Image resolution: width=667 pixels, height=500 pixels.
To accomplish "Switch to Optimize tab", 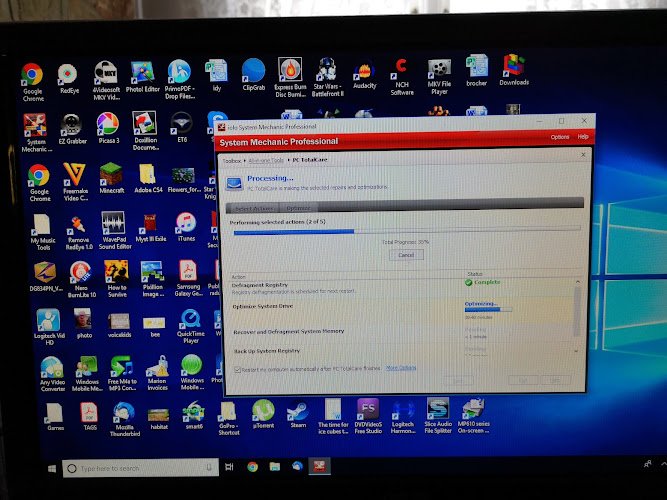I will click(x=298, y=208).
